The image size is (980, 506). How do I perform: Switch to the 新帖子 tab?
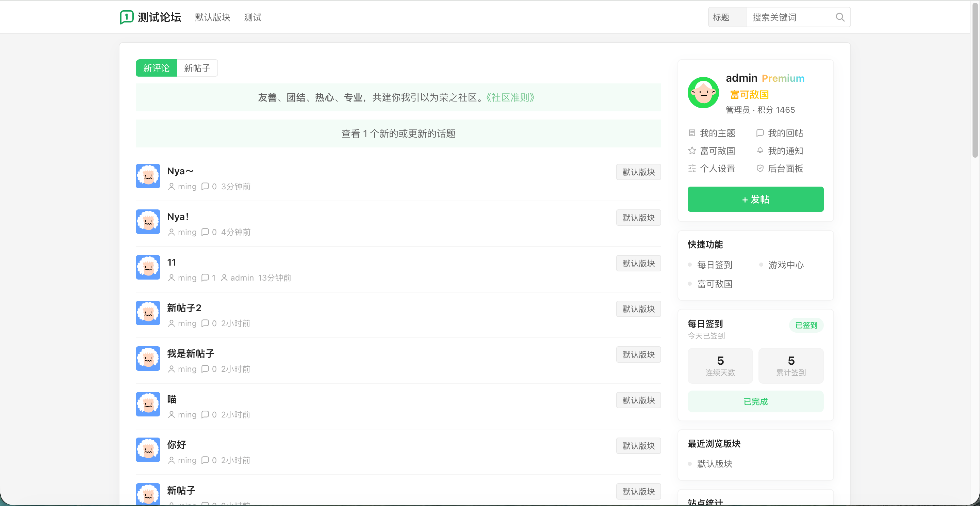197,68
